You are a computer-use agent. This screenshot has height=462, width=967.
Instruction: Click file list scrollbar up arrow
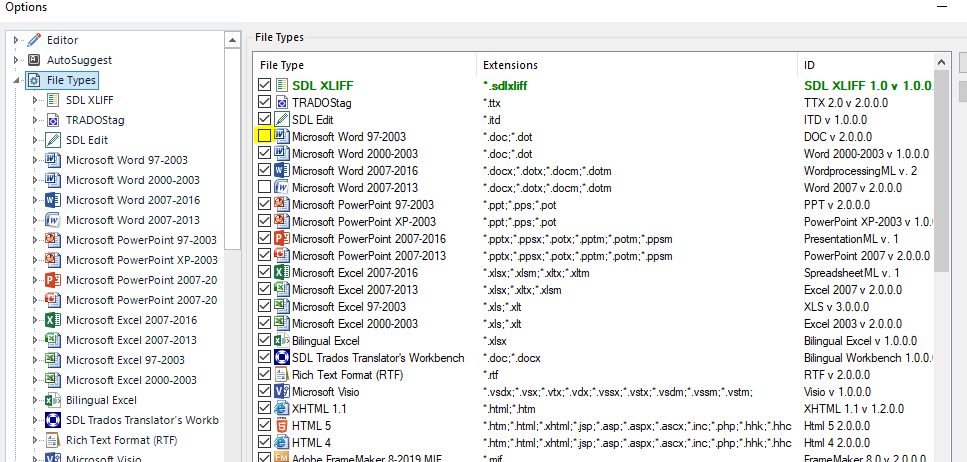[x=942, y=62]
